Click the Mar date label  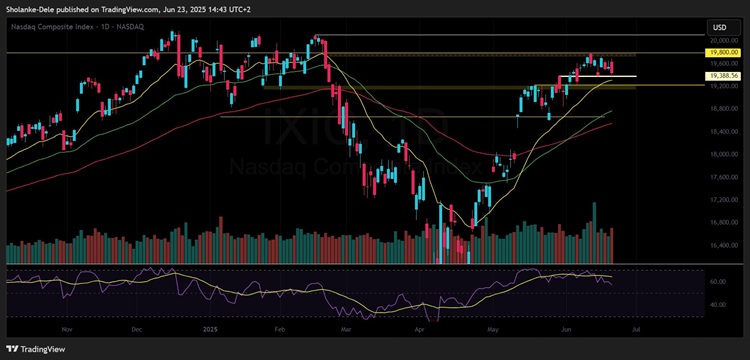pyautogui.click(x=346, y=330)
